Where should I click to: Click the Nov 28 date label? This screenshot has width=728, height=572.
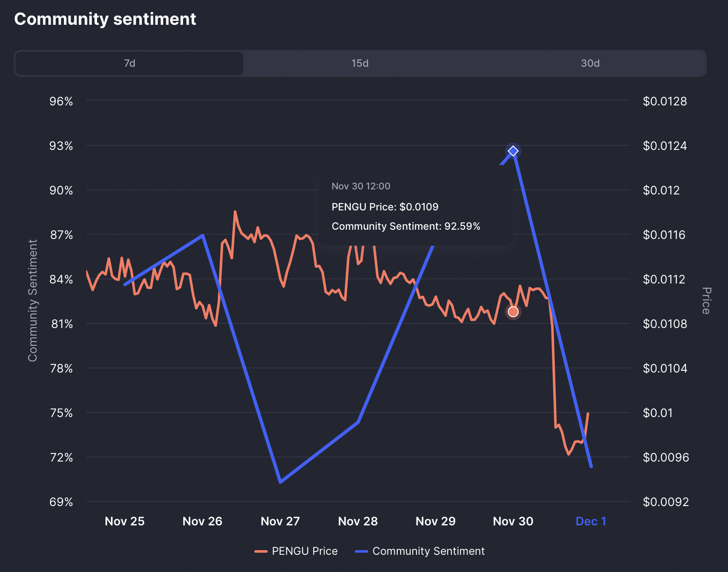[x=358, y=521]
